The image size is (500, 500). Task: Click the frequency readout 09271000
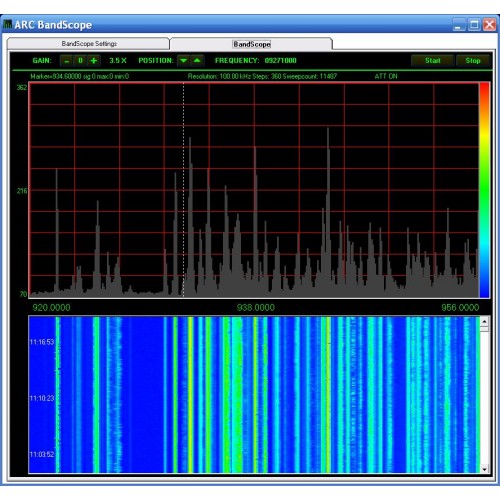[x=280, y=61]
